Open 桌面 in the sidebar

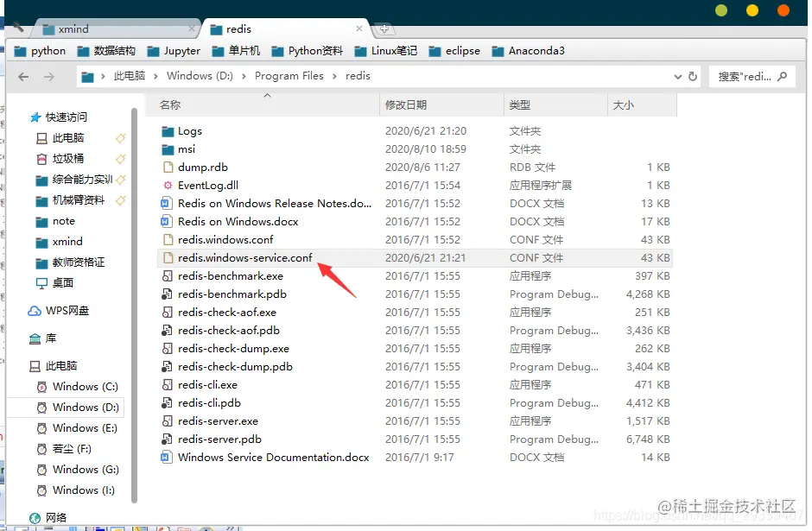point(55,282)
